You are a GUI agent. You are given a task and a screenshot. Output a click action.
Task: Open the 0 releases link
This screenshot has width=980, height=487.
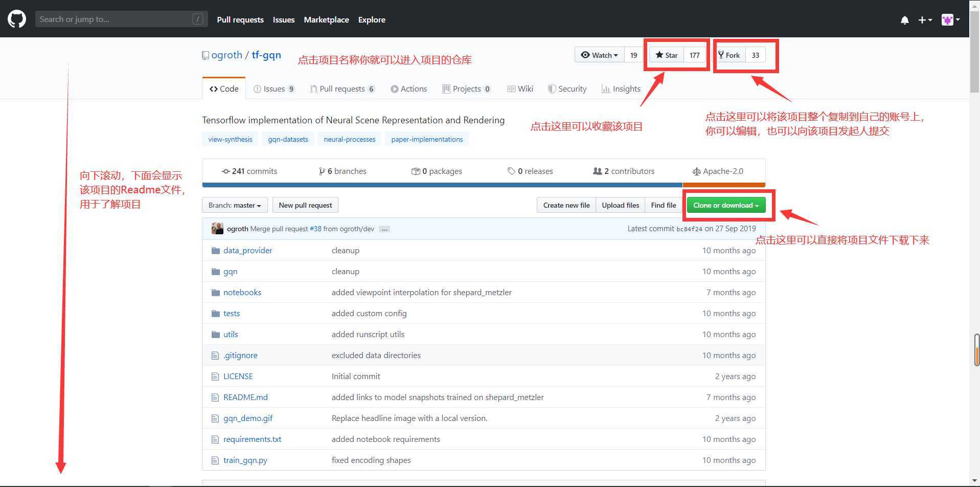click(530, 171)
